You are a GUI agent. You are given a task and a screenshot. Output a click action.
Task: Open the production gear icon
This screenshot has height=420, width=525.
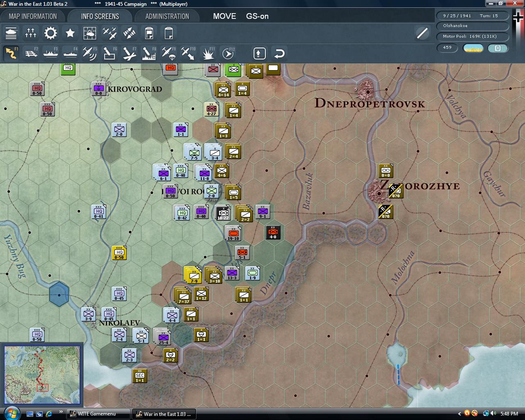pos(50,33)
